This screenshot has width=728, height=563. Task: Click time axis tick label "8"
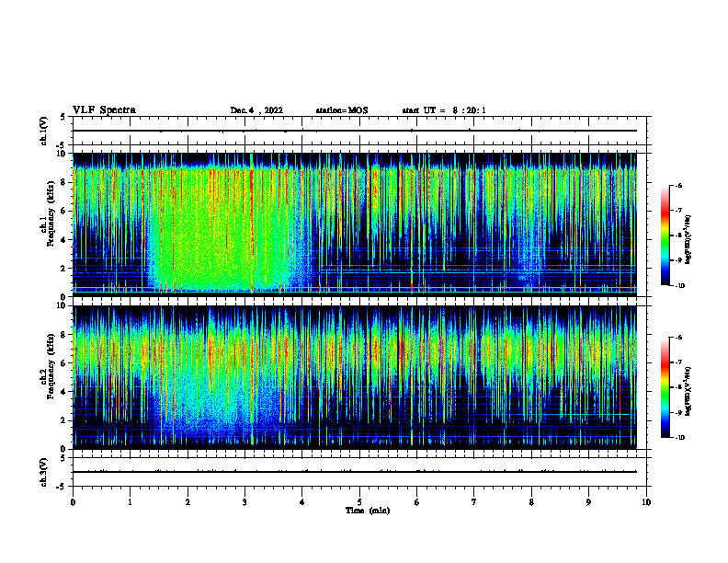(x=531, y=502)
